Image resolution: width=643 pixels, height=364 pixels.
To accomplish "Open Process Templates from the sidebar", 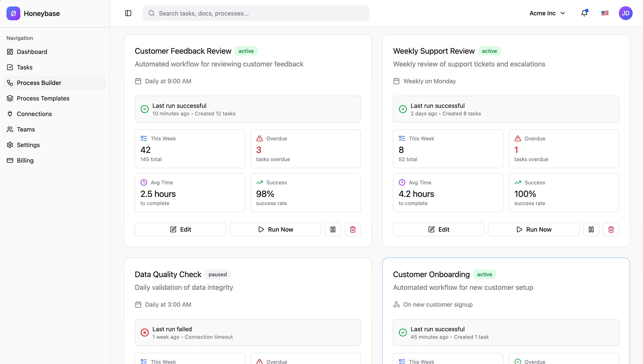I will click(x=43, y=98).
